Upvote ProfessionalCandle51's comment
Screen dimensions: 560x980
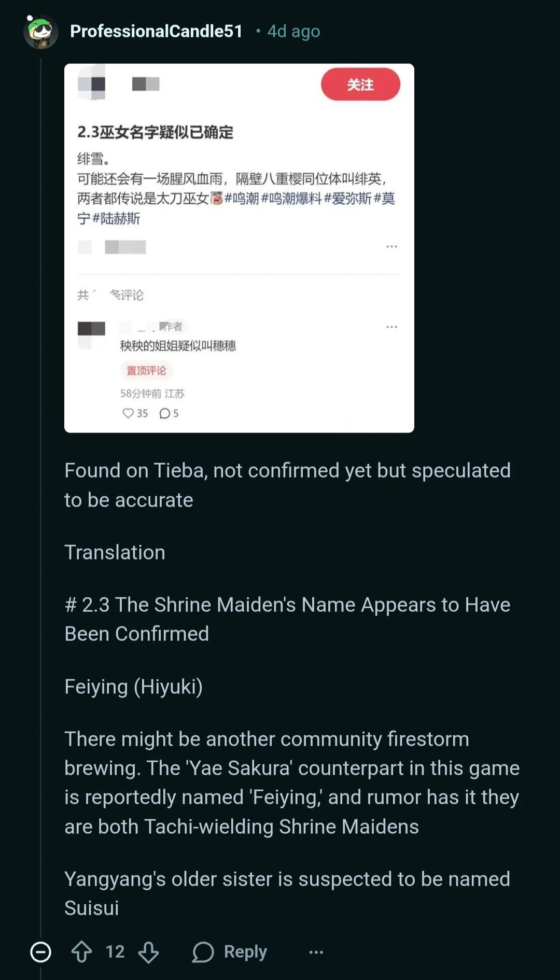(81, 952)
